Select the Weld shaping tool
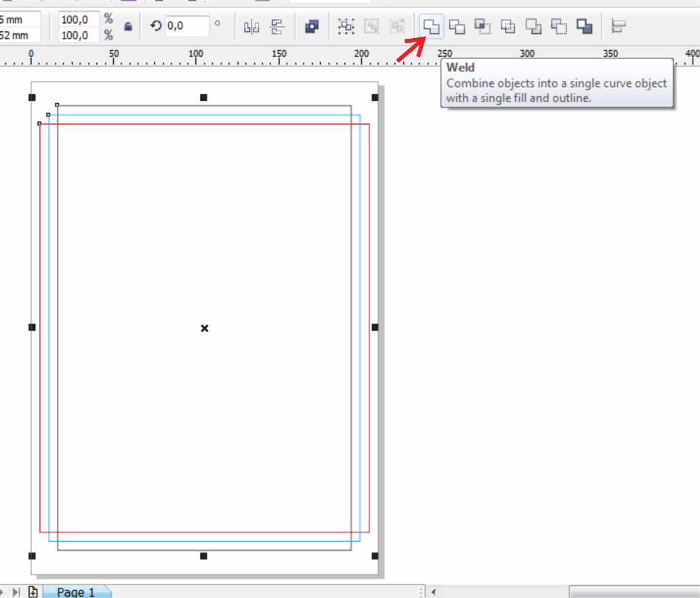700x598 pixels. (432, 26)
